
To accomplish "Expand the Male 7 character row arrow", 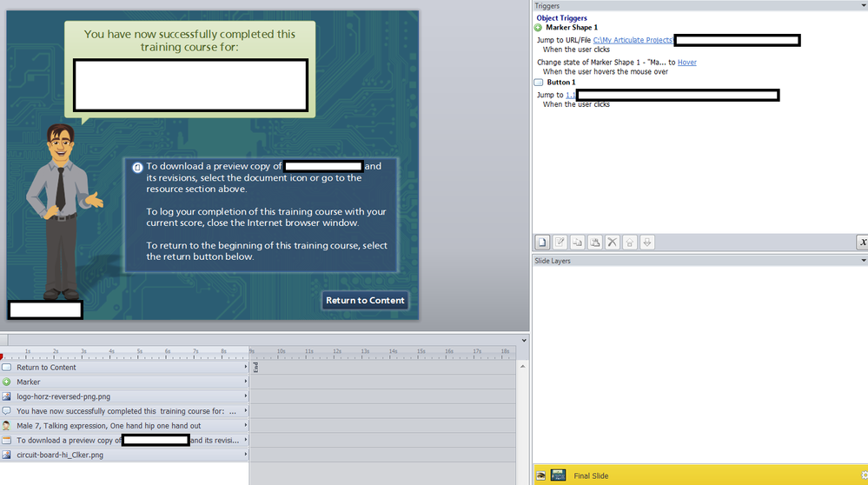I will tap(245, 425).
